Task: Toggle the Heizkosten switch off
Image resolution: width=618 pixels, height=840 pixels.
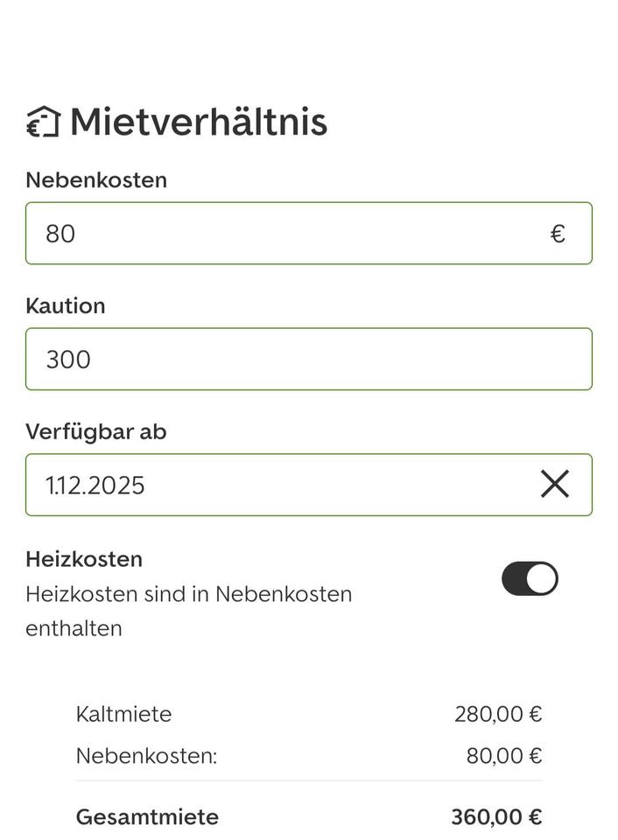Action: click(530, 578)
